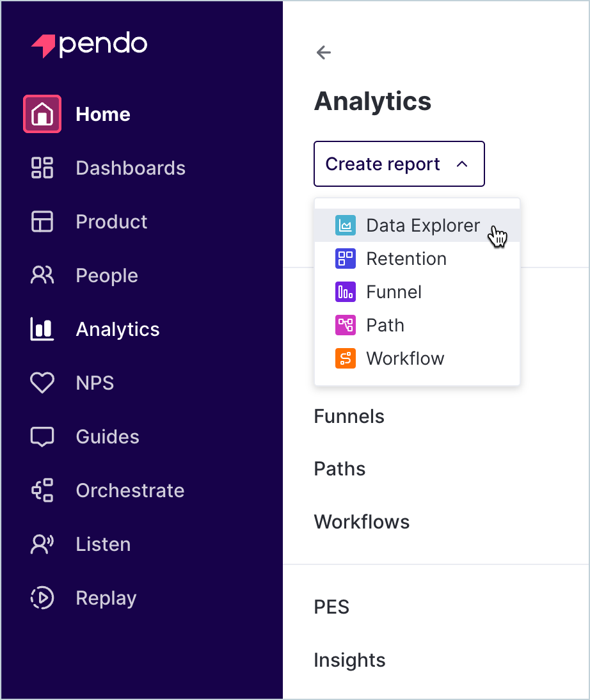Open Listen in the sidebar

[x=103, y=545]
